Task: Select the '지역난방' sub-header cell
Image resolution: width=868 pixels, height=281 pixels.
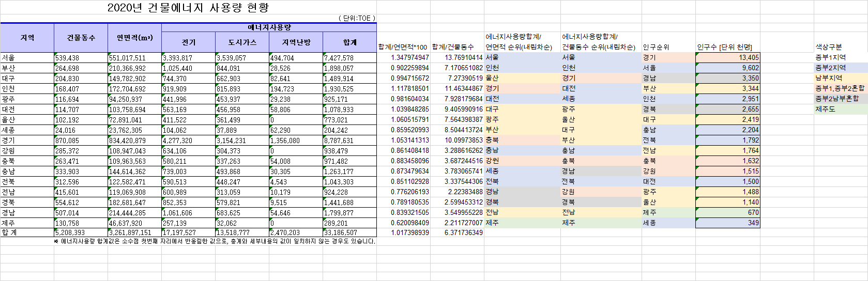Action: pyautogui.click(x=296, y=42)
